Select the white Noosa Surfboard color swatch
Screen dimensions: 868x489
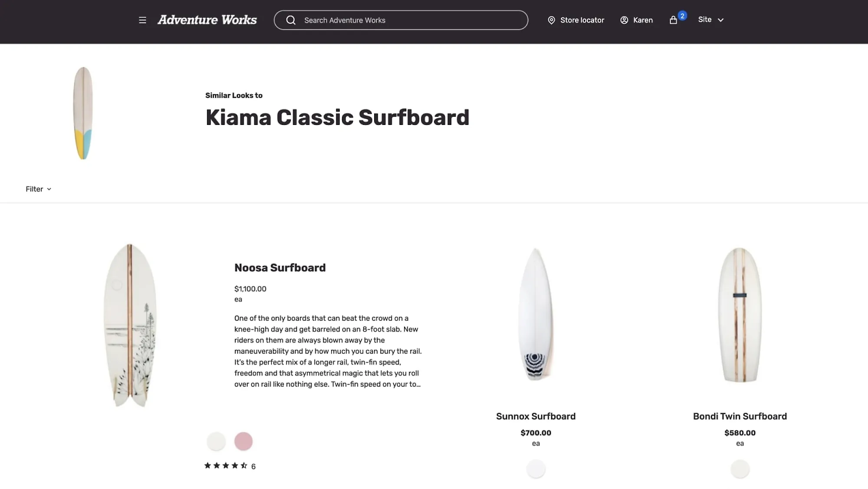pyautogui.click(x=216, y=441)
